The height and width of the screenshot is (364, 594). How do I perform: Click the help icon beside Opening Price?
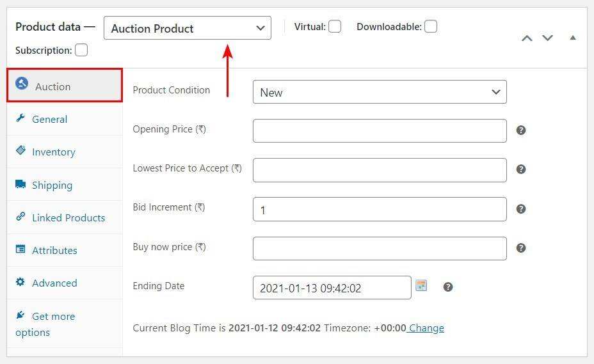pos(521,131)
